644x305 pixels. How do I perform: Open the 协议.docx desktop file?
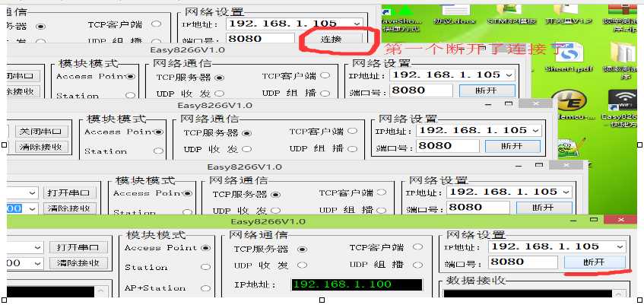[x=455, y=13]
